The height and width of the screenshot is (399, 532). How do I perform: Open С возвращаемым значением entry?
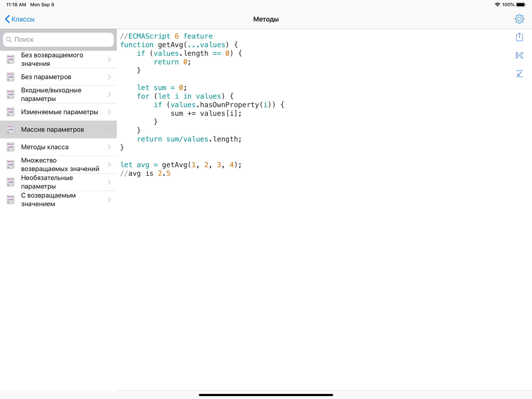tap(48, 200)
